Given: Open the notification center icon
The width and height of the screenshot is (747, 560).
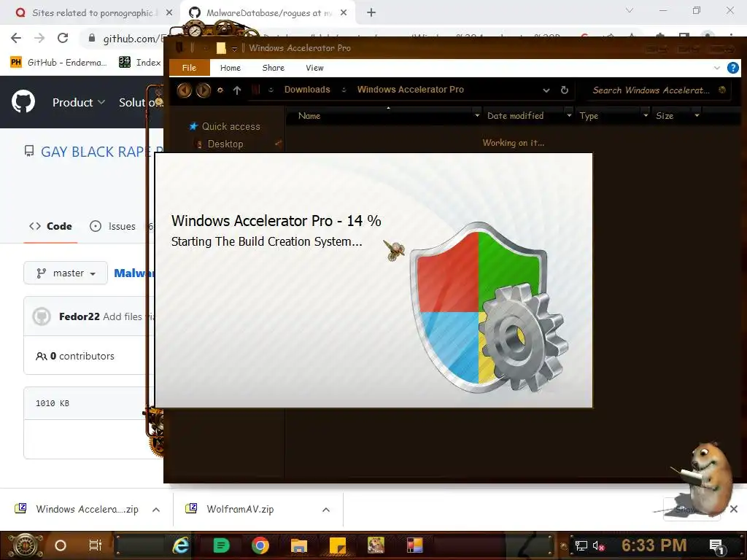Looking at the screenshot, I should [x=716, y=546].
